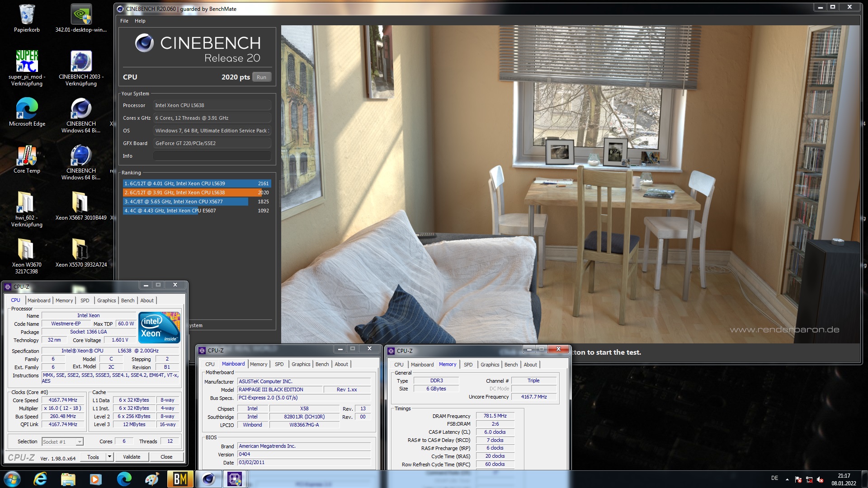This screenshot has height=488, width=868.
Task: Open Windows Media Player taskbar icon
Action: tap(95, 479)
